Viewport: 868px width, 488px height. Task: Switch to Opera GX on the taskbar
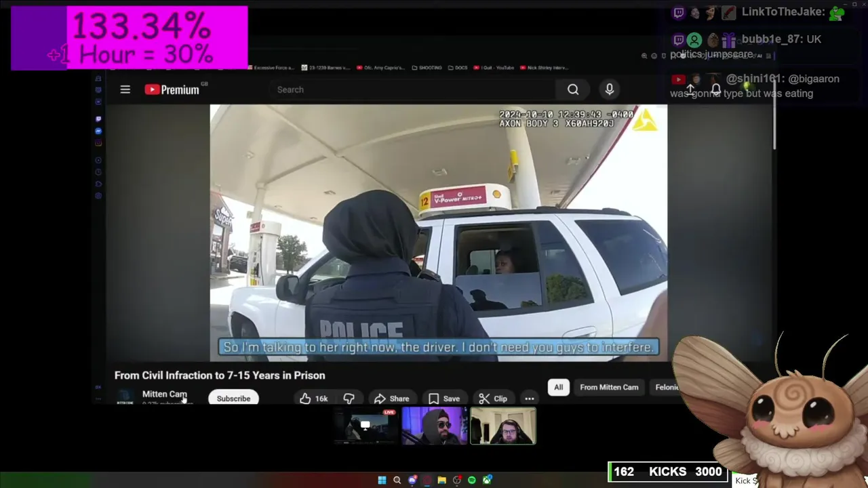[427, 481]
